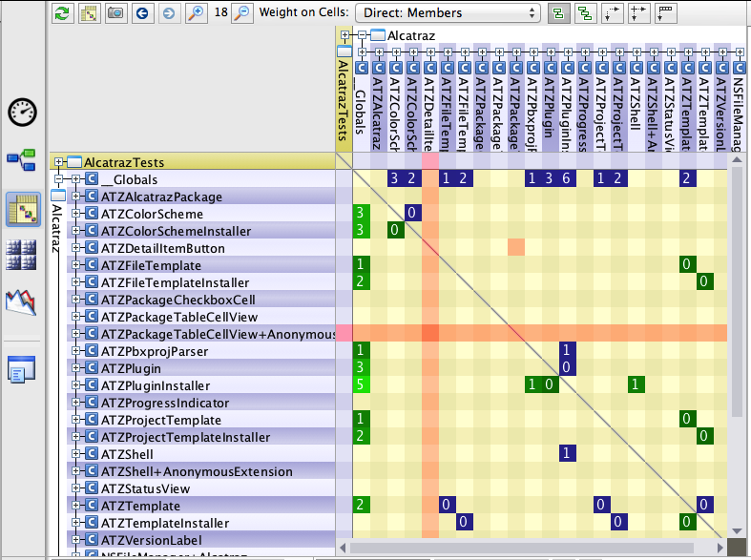Open the Weight on Cells dropdown
751x560 pixels.
448,13
